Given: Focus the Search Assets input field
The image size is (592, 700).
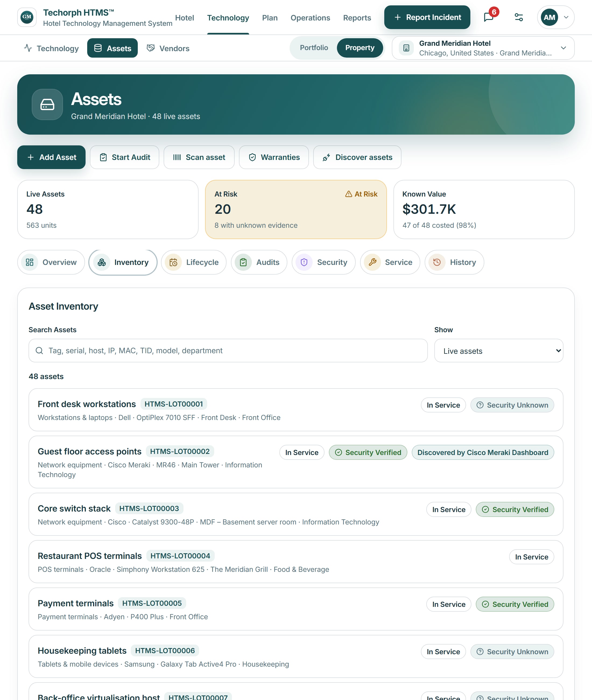Looking at the screenshot, I should 228,351.
